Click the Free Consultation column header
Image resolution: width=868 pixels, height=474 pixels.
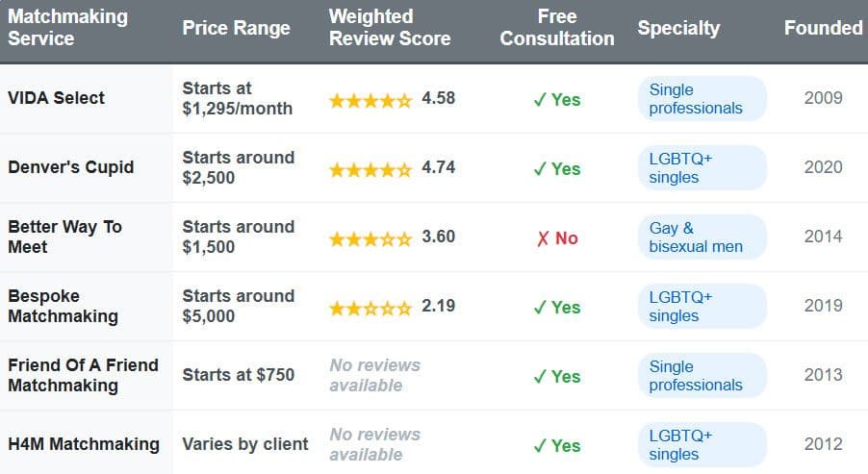557,28
